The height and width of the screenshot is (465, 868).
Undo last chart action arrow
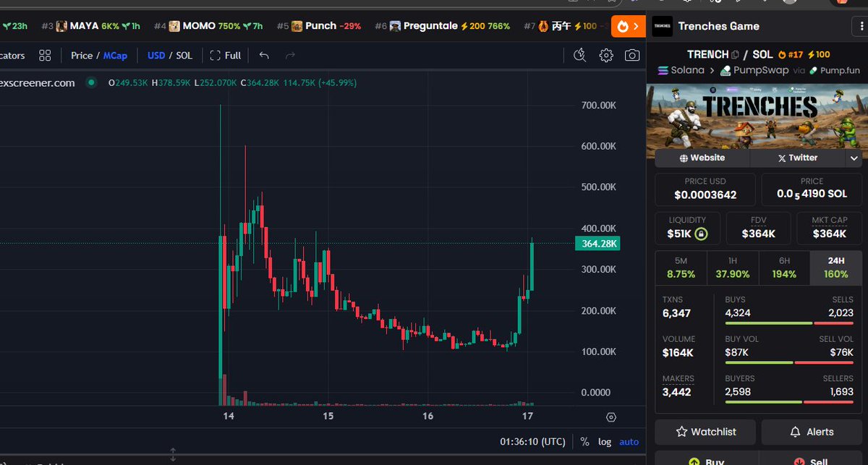(x=264, y=55)
